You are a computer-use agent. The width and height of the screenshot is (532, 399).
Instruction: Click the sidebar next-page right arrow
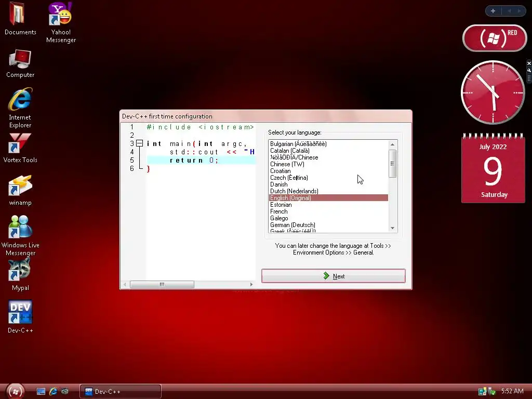[x=519, y=11]
